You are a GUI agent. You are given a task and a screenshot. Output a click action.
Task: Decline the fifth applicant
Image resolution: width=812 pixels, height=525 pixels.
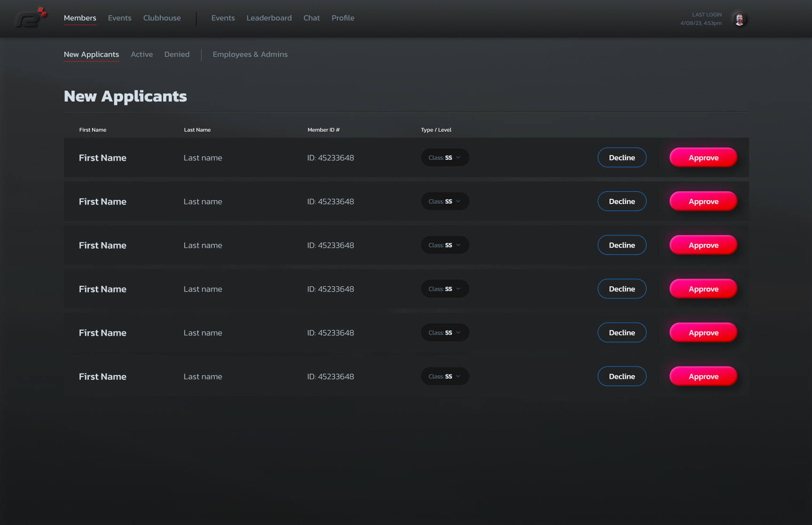pos(622,332)
